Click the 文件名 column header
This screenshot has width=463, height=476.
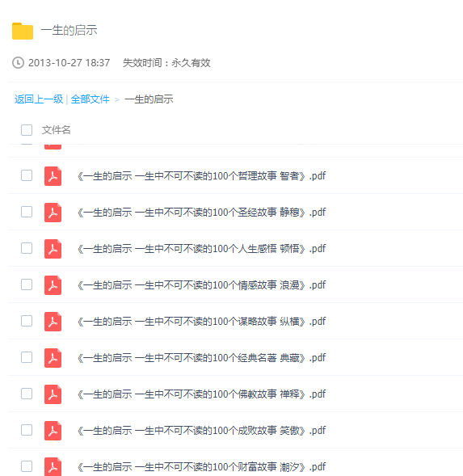click(x=57, y=130)
